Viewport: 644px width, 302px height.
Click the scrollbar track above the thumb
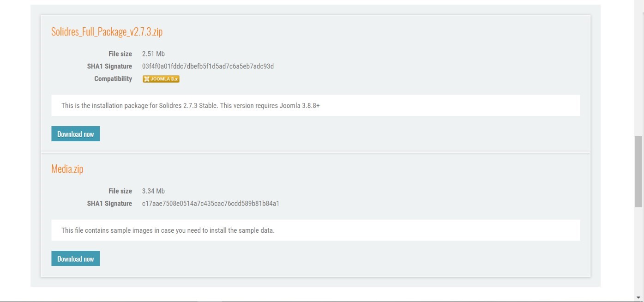(x=638, y=69)
